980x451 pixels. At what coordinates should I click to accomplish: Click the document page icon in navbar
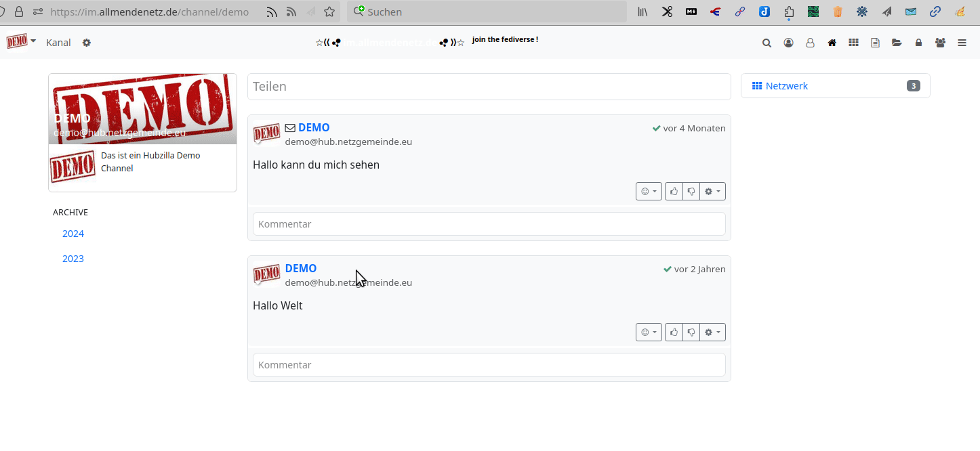875,43
